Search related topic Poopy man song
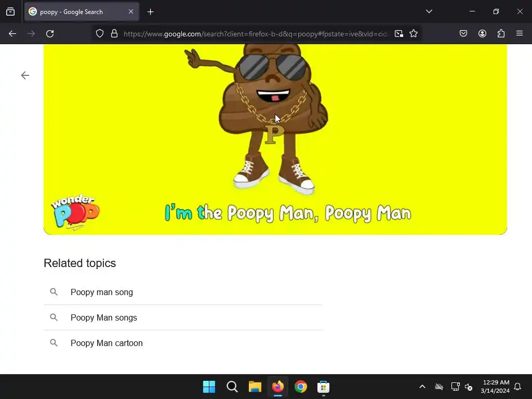Viewport: 532px width, 399px height. pos(183,292)
